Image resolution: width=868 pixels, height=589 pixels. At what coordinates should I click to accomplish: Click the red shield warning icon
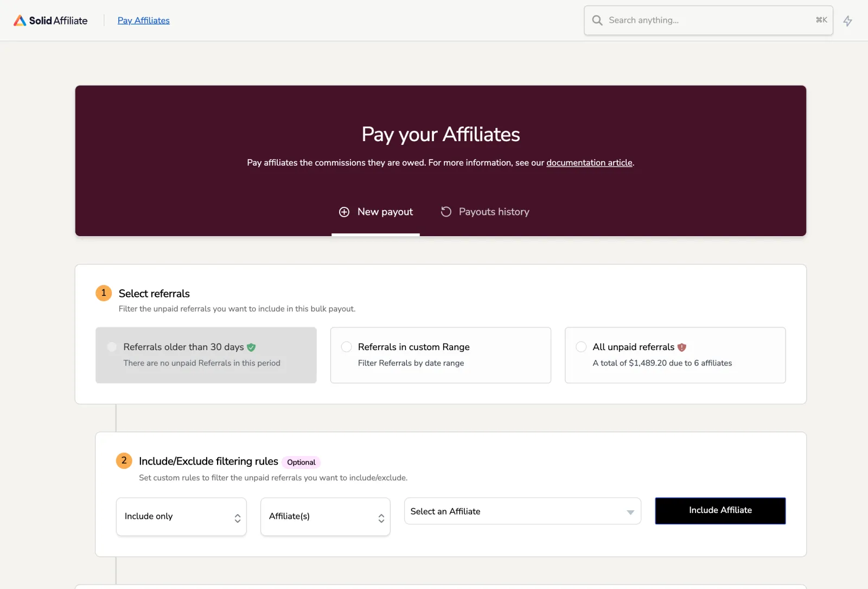(682, 347)
